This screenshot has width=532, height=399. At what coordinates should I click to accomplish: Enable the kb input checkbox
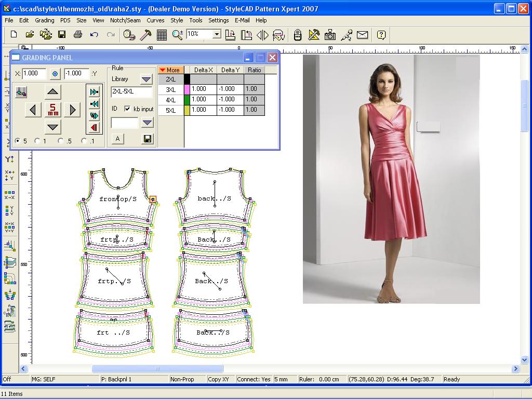tap(126, 109)
